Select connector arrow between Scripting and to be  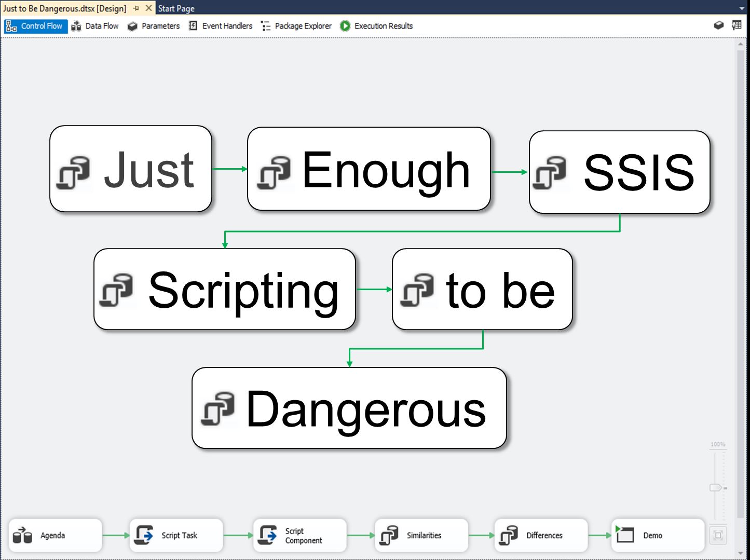(374, 289)
